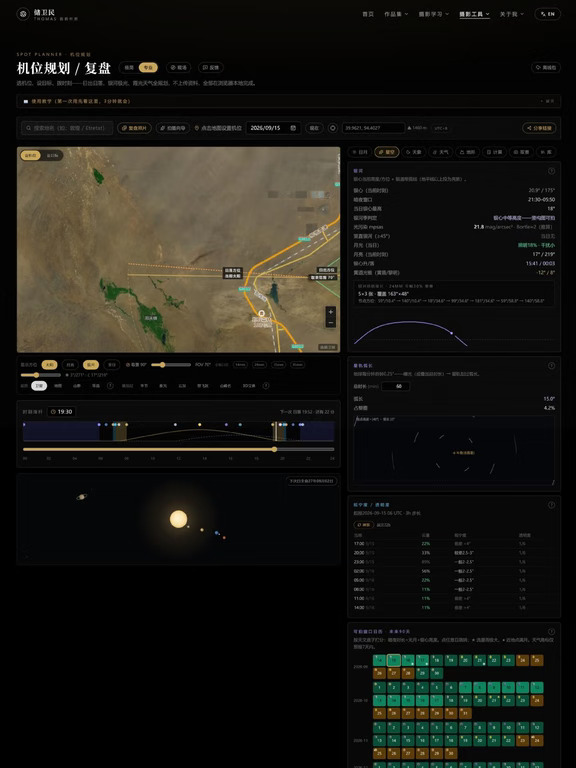The width and height of the screenshot is (576, 768).
Task: Toggle the 月亮 moon direction pill
Action: [x=70, y=365]
